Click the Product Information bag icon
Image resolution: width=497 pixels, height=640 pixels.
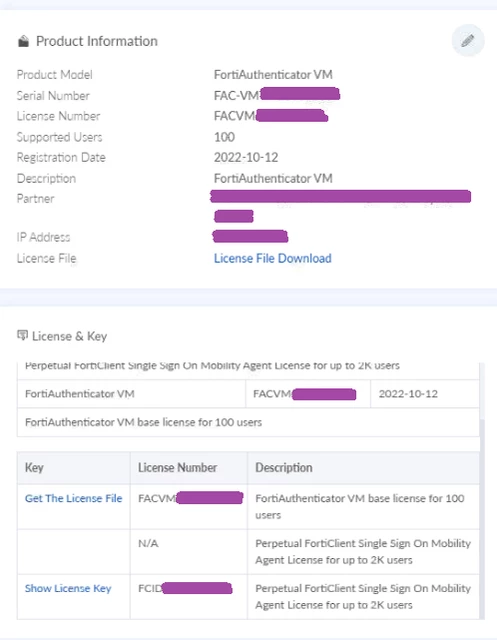23,41
